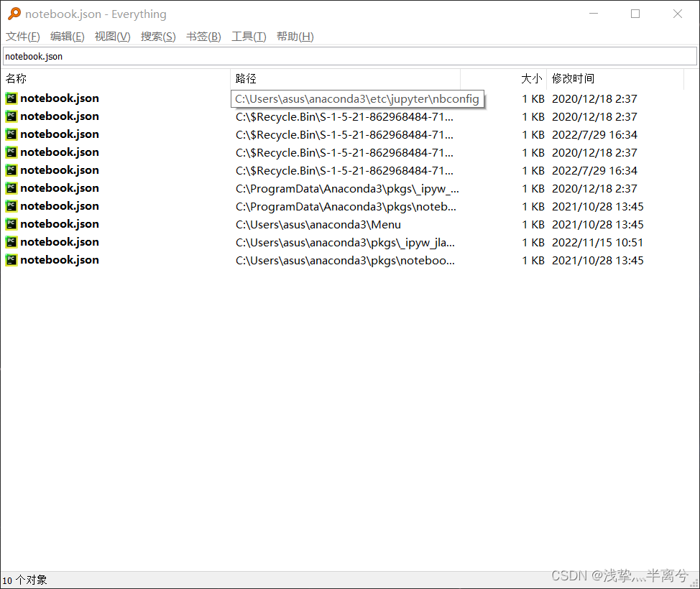Click the 1 KB size in the nbconfig row

[x=533, y=98]
